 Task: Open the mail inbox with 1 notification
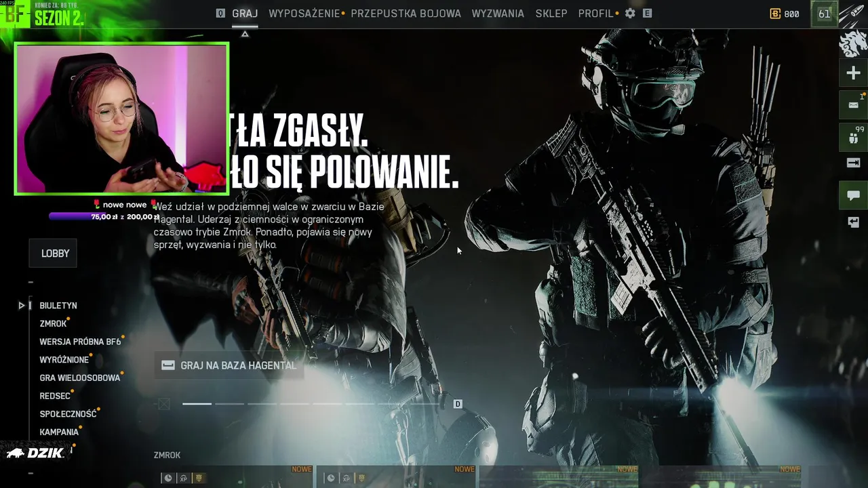click(853, 105)
